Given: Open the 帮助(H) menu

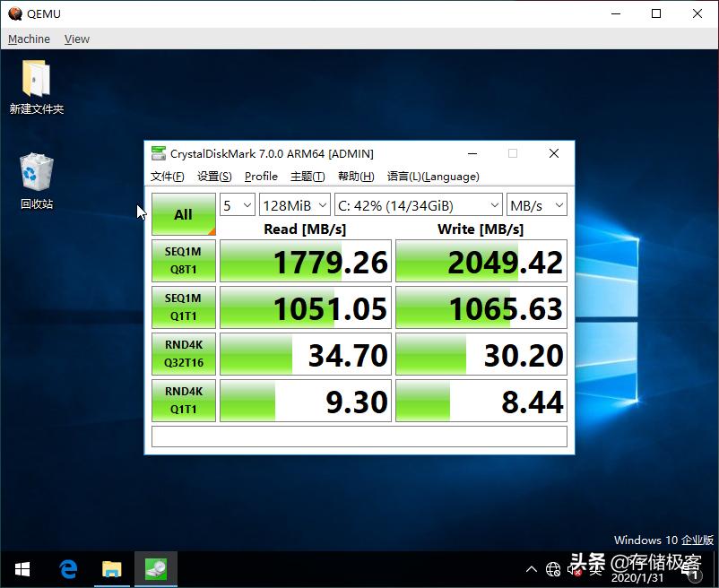Looking at the screenshot, I should pyautogui.click(x=356, y=177).
